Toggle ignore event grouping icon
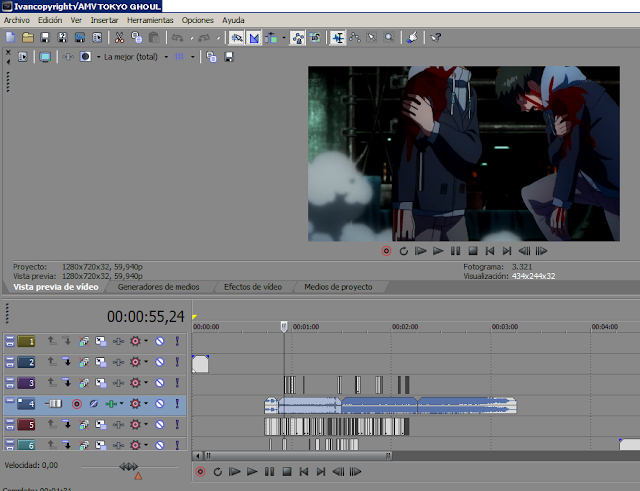This screenshot has width=640, height=491. (x=315, y=38)
